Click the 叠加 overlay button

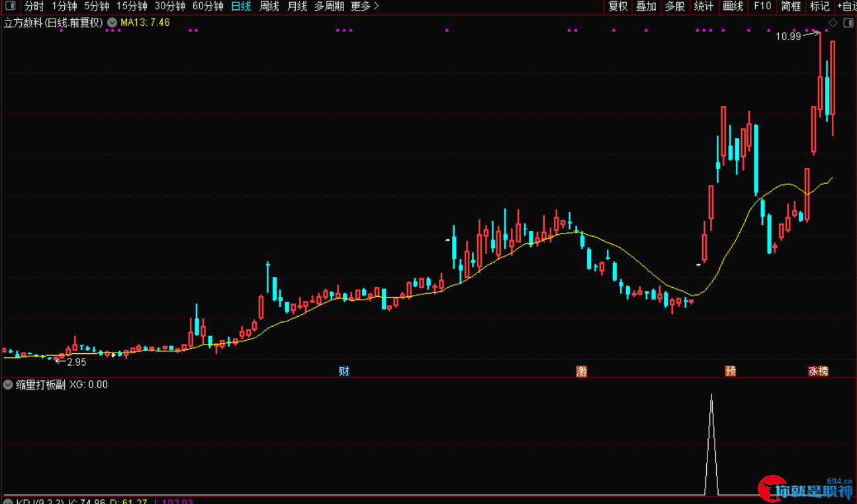tap(646, 7)
